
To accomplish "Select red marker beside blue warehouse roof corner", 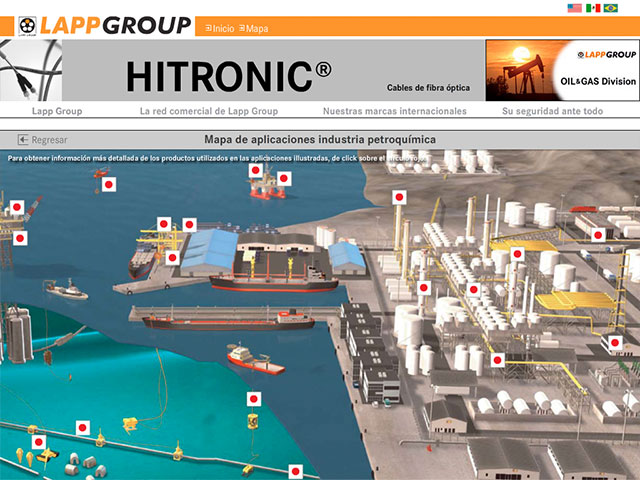I will pyautogui.click(x=189, y=224).
